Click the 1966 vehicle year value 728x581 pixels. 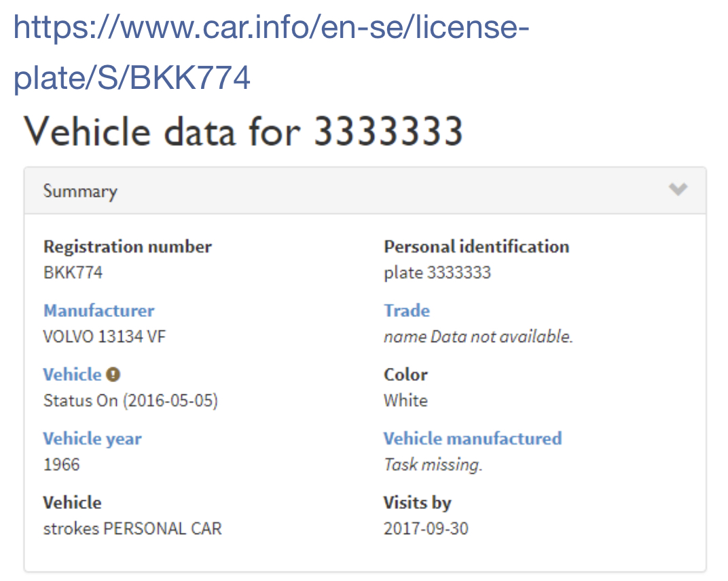[x=61, y=464]
